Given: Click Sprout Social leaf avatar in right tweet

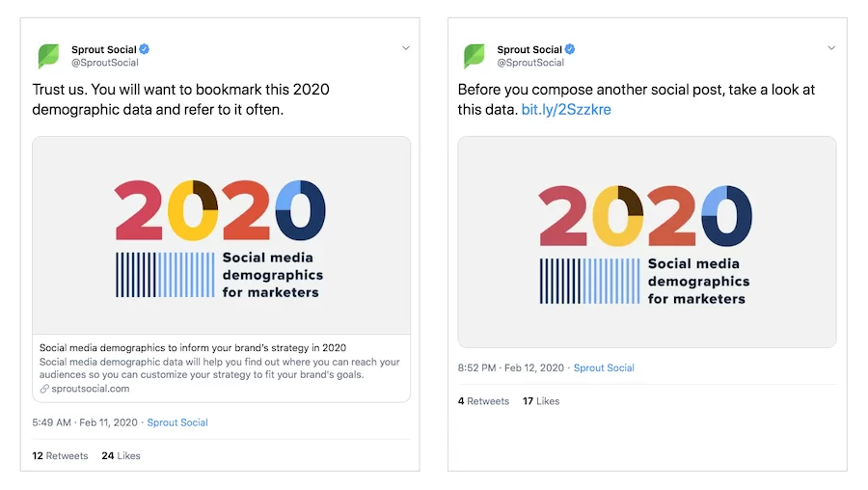Looking at the screenshot, I should pyautogui.click(x=474, y=56).
